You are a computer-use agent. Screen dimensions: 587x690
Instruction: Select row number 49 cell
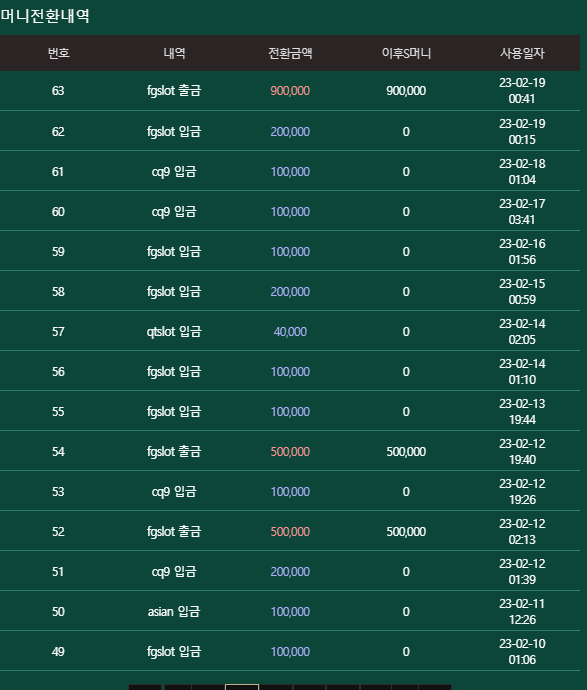click(58, 652)
